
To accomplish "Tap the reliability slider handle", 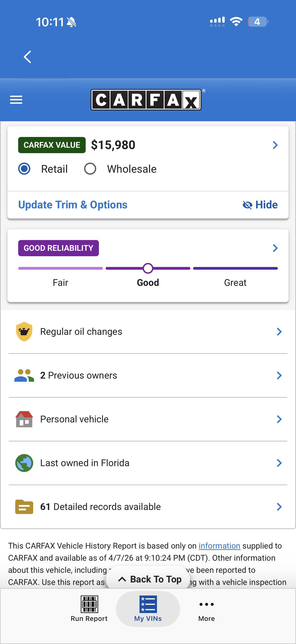I will (x=148, y=268).
